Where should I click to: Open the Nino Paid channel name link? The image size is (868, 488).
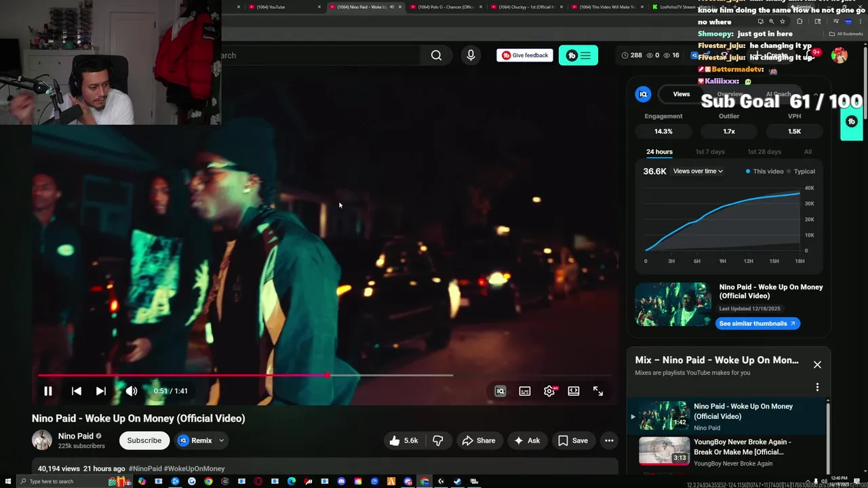pos(76,436)
